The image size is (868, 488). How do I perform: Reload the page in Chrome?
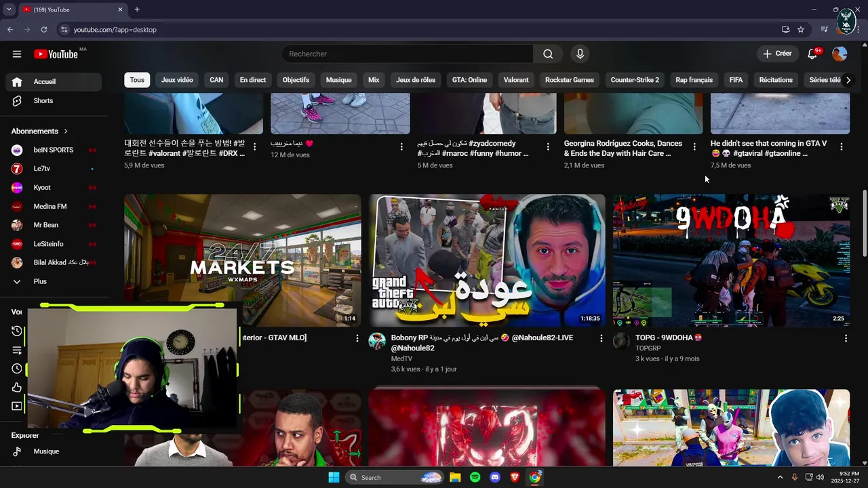coord(44,30)
